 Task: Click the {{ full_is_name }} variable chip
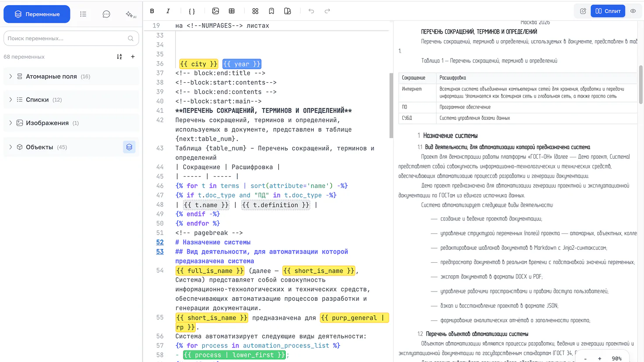click(x=210, y=271)
